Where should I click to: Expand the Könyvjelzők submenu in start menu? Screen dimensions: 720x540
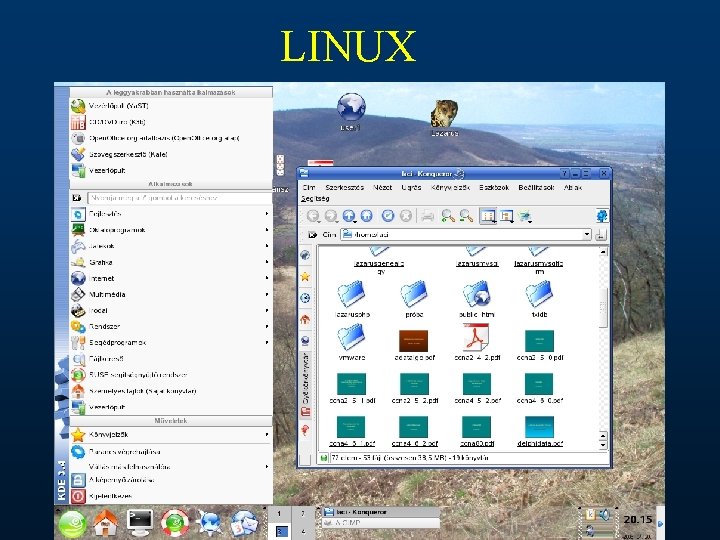tap(170, 434)
